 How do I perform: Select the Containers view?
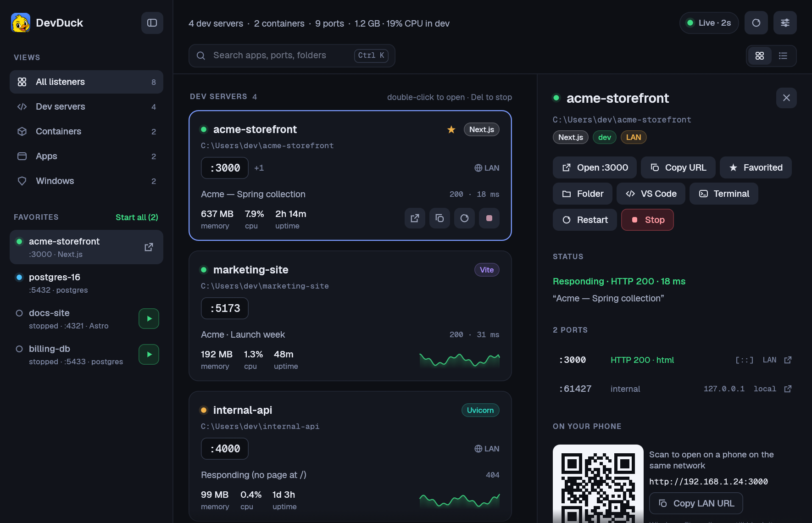(86, 132)
